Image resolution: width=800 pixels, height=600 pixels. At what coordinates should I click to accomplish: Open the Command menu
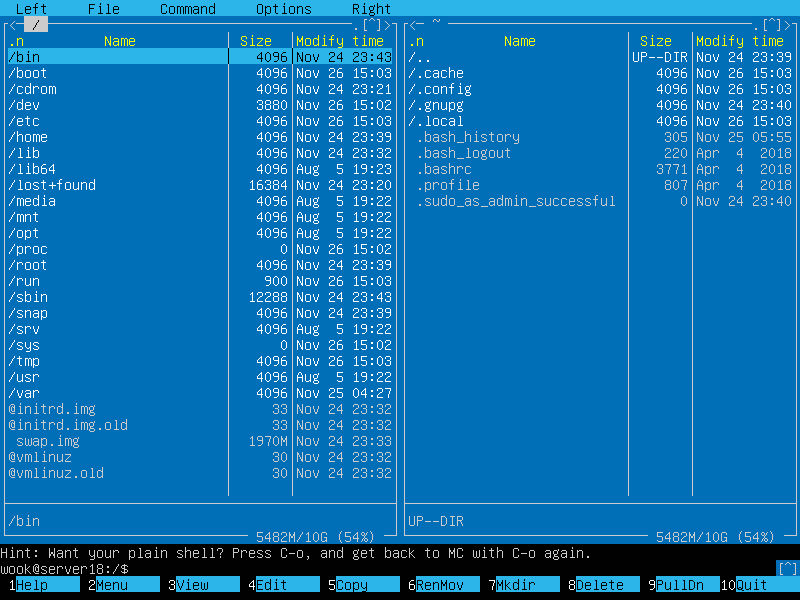tap(187, 9)
